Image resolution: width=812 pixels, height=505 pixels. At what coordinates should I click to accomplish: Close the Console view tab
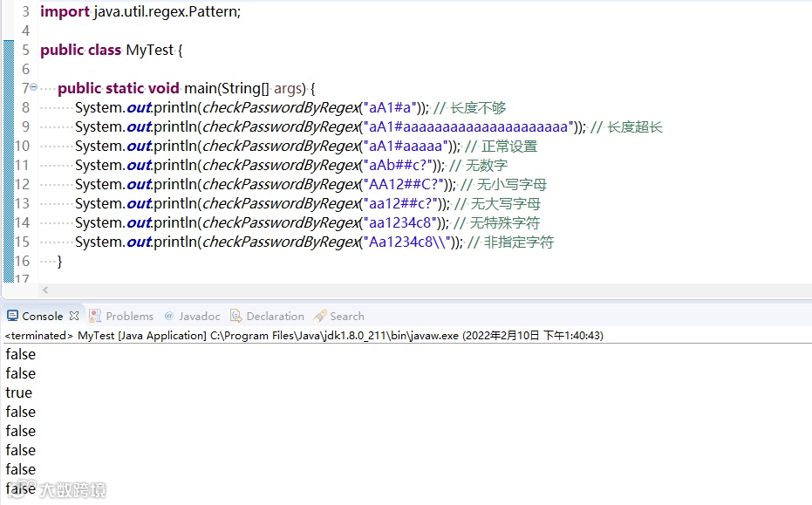tap(74, 316)
